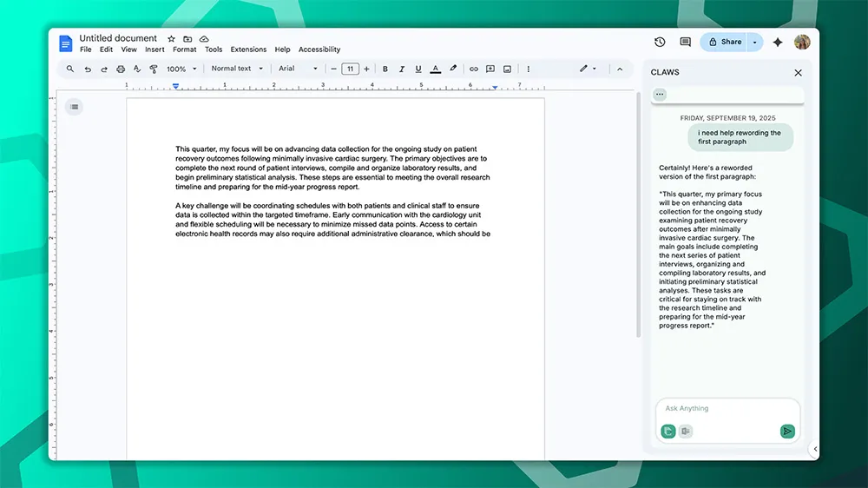The width and height of the screenshot is (868, 488).
Task: Undo the last action
Action: tap(88, 69)
